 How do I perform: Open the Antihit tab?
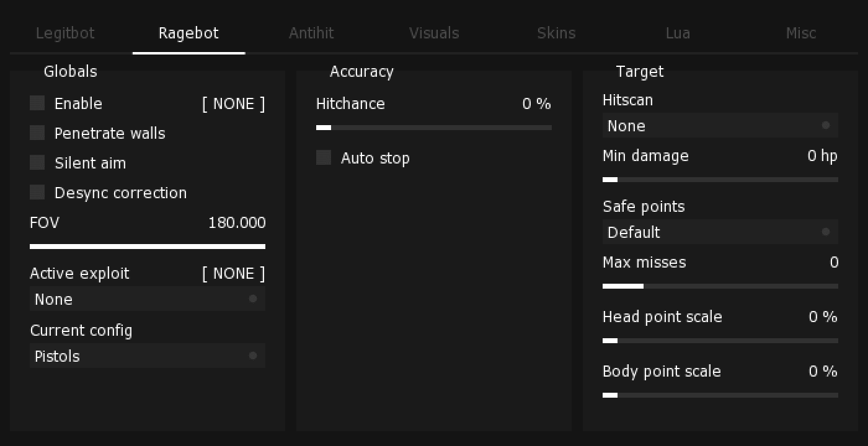(311, 33)
